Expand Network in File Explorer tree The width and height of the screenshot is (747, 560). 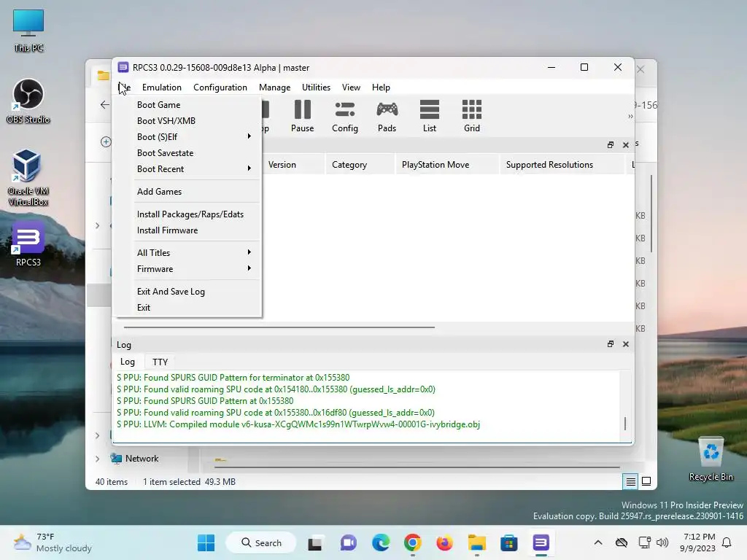point(97,459)
